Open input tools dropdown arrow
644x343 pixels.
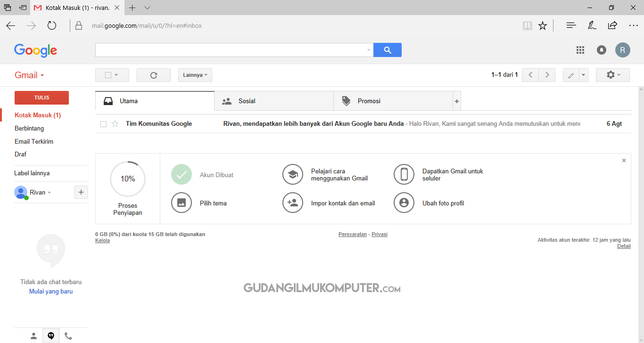click(584, 75)
